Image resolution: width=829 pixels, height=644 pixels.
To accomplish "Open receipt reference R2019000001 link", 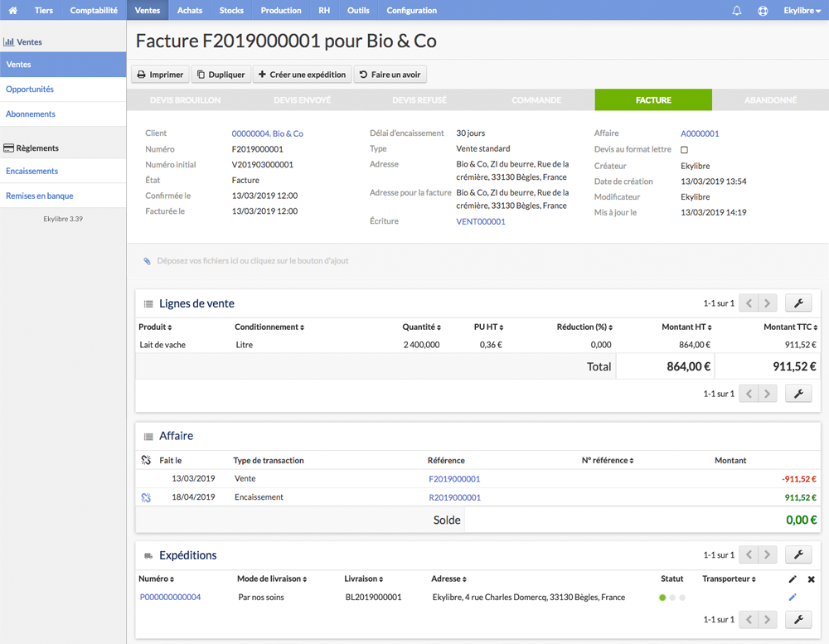I will point(454,497).
